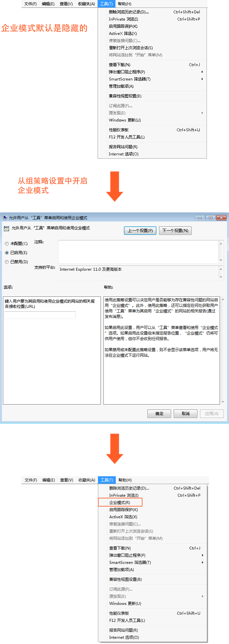Screen dimensions: 229x644
Task: Click the report URL input field
Action: tap(40, 315)
